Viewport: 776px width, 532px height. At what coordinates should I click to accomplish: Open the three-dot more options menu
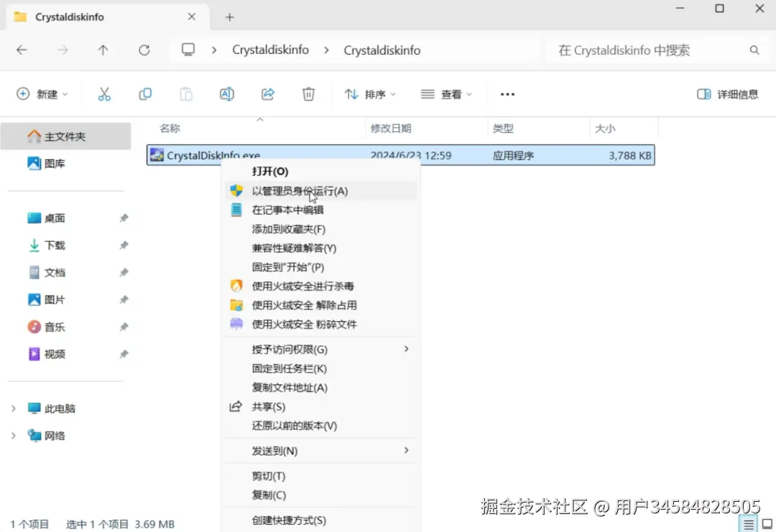point(507,94)
